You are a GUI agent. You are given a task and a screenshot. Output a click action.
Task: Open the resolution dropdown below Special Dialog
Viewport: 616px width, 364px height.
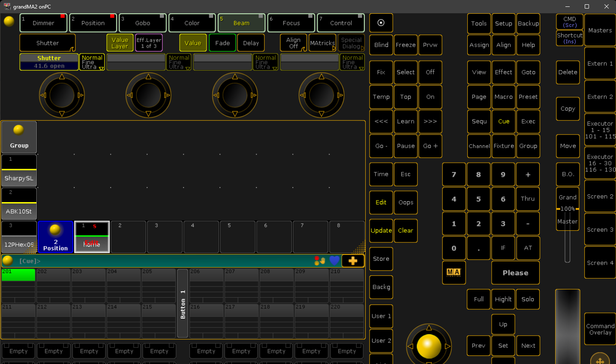pyautogui.click(x=352, y=62)
